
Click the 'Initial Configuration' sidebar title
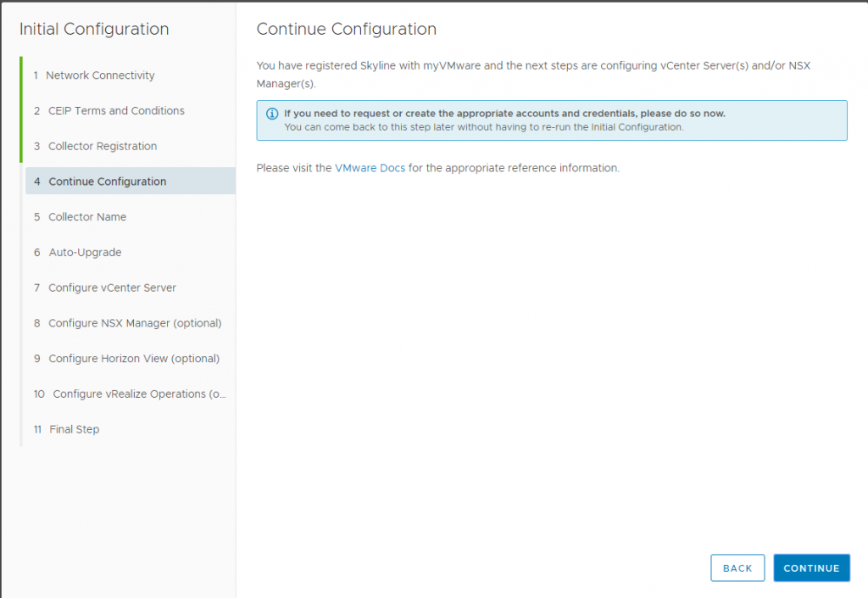pyautogui.click(x=94, y=29)
